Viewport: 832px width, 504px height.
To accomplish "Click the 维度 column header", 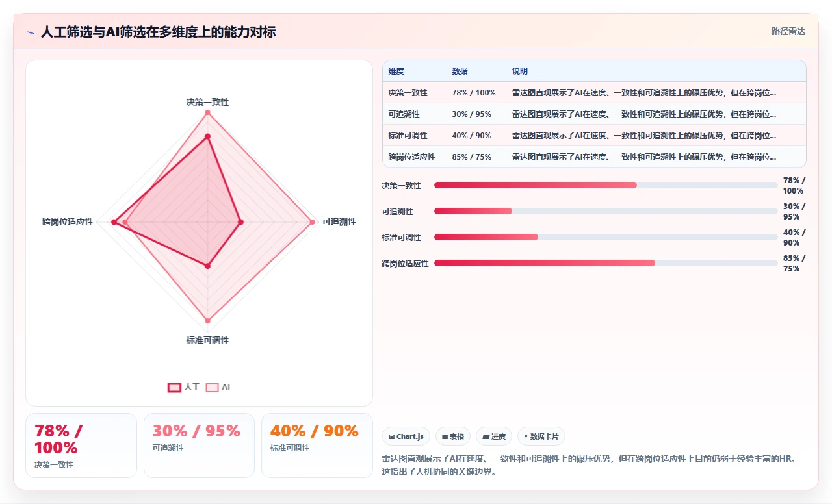I will [x=396, y=71].
